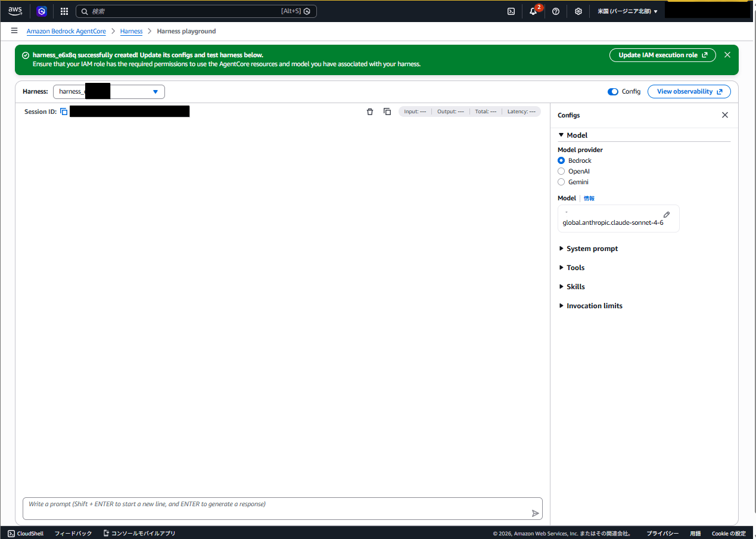Click the prompt text input field

[x=274, y=504]
